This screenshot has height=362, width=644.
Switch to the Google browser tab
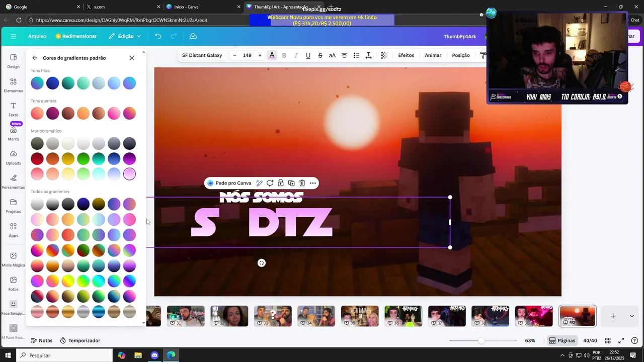click(x=42, y=7)
